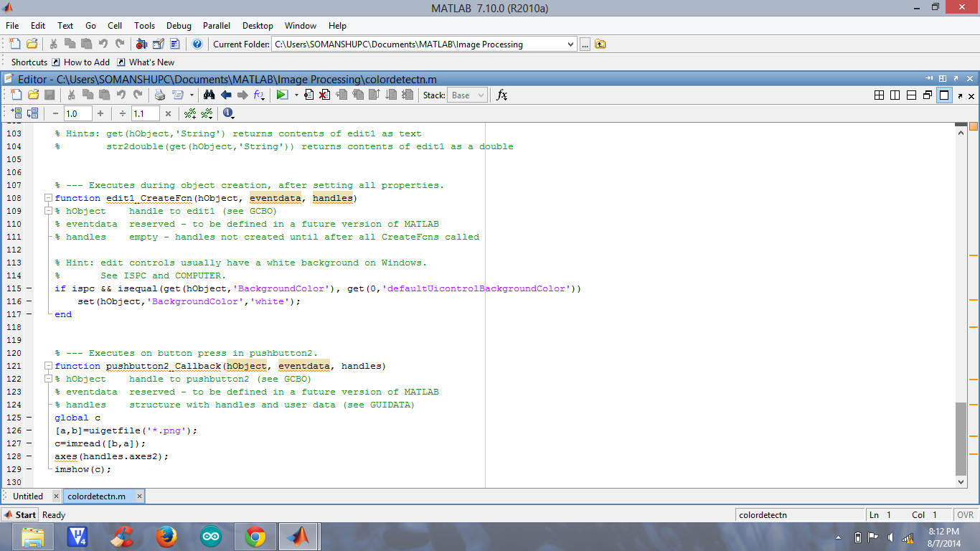Switch Editor to top/bottom split layout
Viewport: 980px width, 551px height.
pyautogui.click(x=911, y=95)
